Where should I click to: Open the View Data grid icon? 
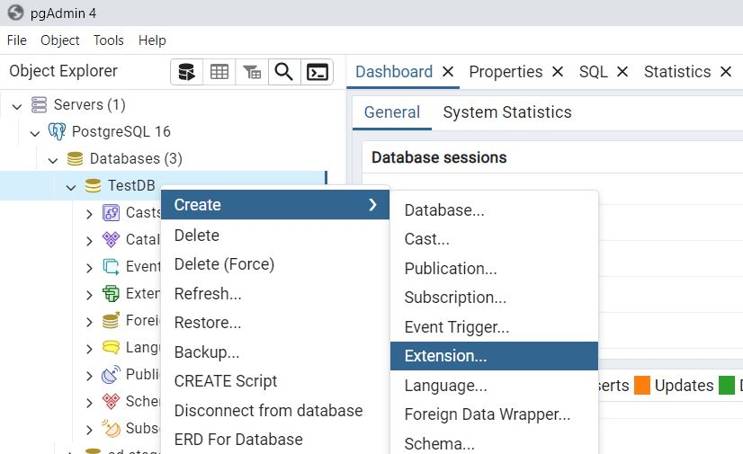click(219, 72)
